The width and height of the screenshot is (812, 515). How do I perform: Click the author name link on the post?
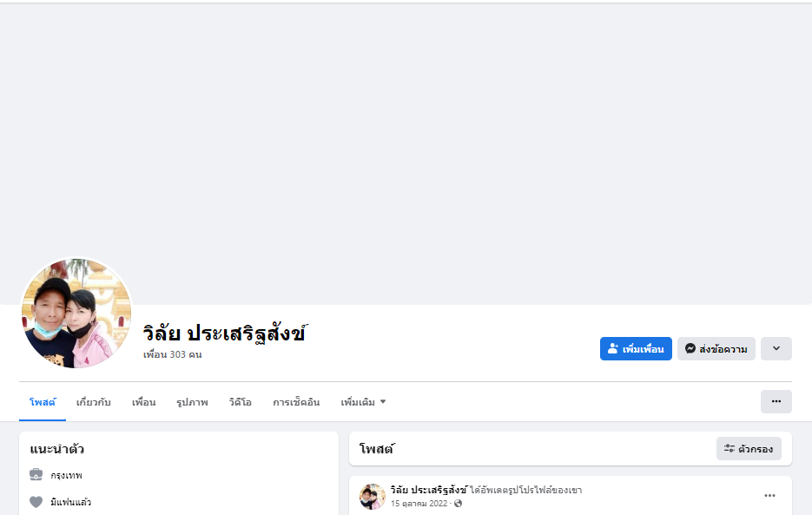(x=429, y=490)
